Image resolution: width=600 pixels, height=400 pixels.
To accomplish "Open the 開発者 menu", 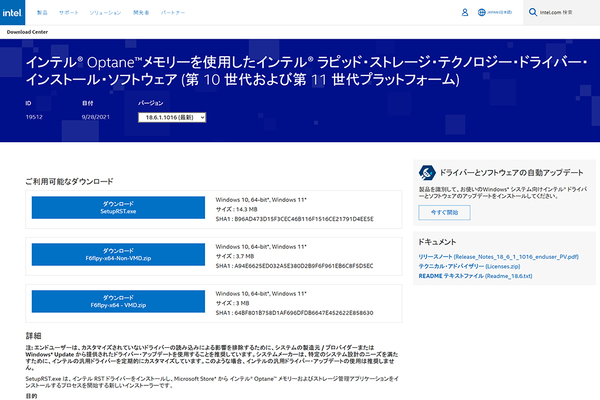I will [141, 13].
